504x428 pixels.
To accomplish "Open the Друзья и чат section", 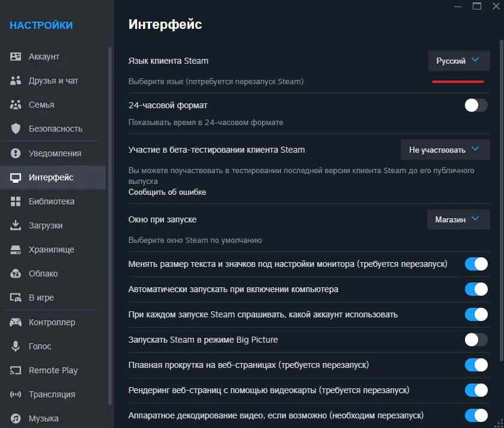I will [x=53, y=81].
